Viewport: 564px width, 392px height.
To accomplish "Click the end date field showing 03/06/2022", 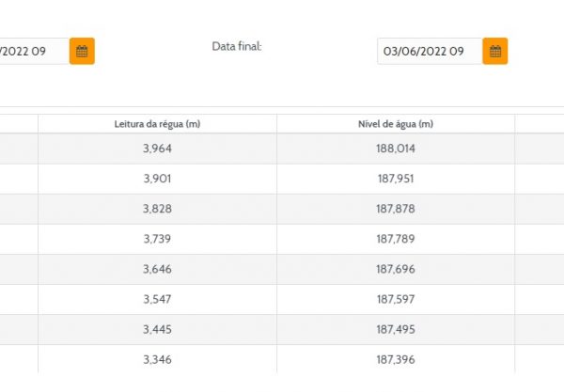I will [x=429, y=52].
